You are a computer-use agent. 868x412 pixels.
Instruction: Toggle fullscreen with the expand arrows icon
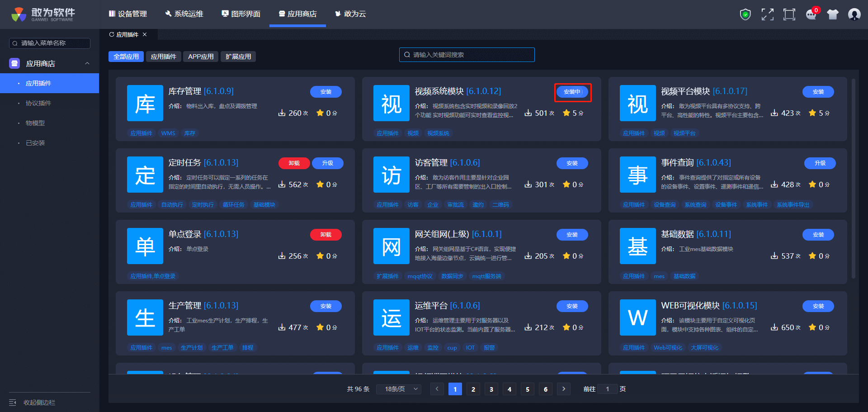click(x=767, y=14)
